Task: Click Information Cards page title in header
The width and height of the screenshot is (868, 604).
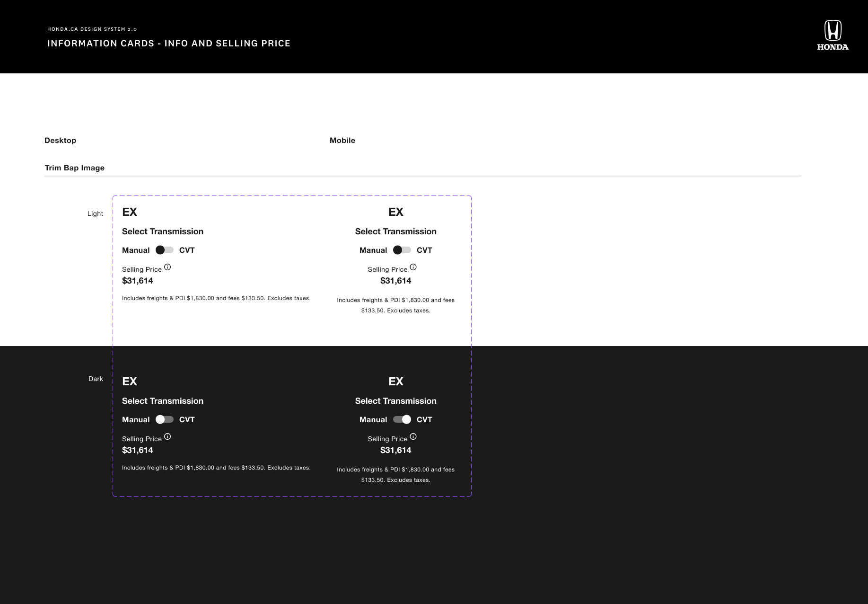Action: click(x=169, y=44)
